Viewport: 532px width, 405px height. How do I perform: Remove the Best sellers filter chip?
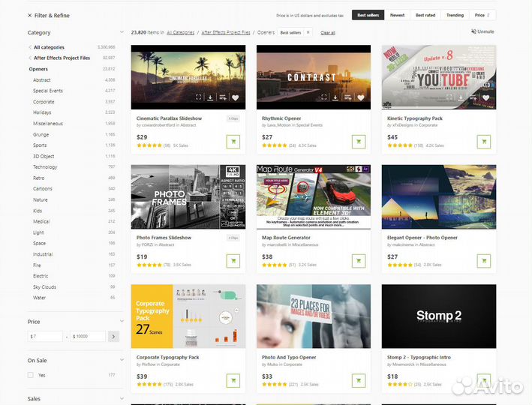coord(308,33)
